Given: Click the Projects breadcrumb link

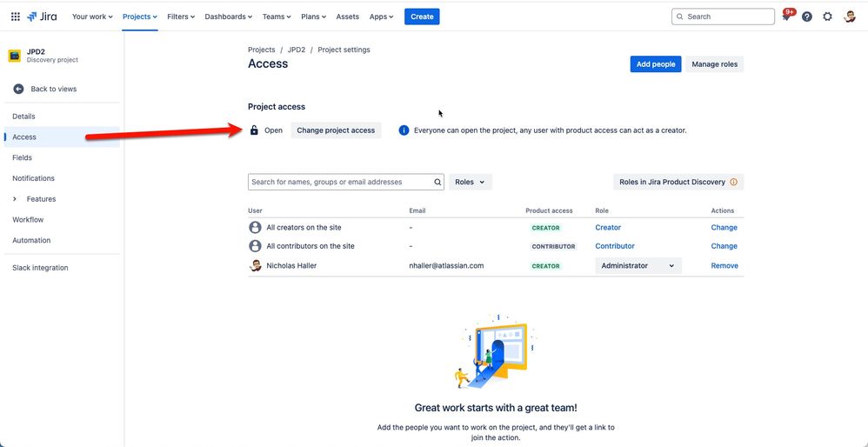Looking at the screenshot, I should click(261, 50).
